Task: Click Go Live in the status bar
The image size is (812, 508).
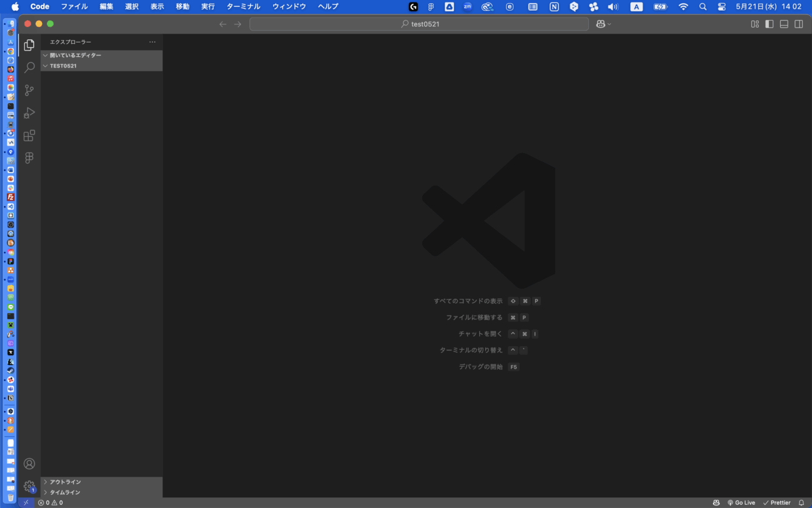Action: click(741, 502)
